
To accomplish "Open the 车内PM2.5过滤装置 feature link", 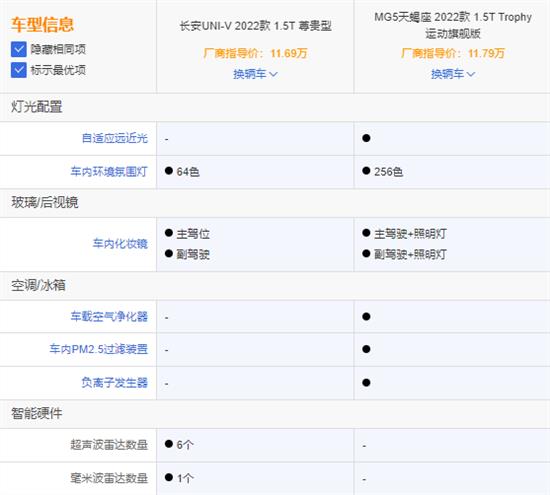I will tap(99, 349).
